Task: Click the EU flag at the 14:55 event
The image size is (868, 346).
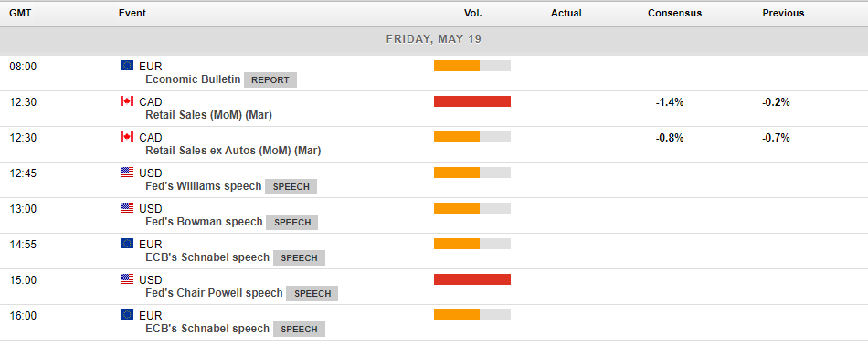Action: (x=127, y=243)
